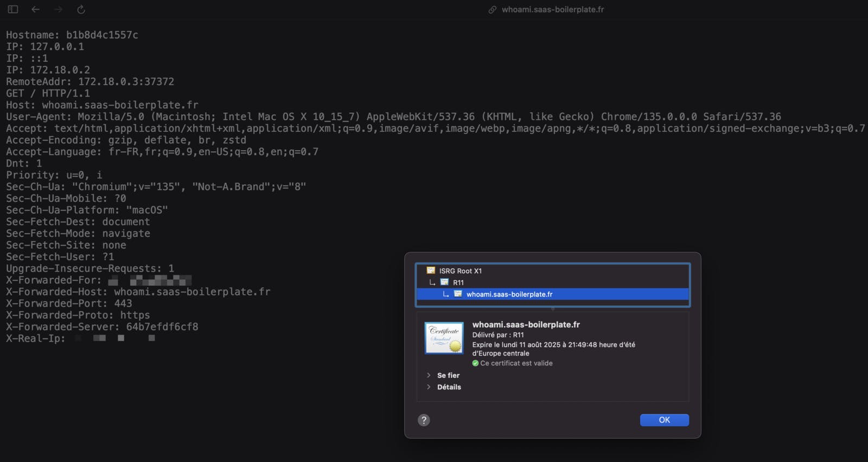Click the Sec-Ch-Ua-Platform: "macOS" line
Image resolution: width=868 pixels, height=462 pixels.
coord(87,210)
